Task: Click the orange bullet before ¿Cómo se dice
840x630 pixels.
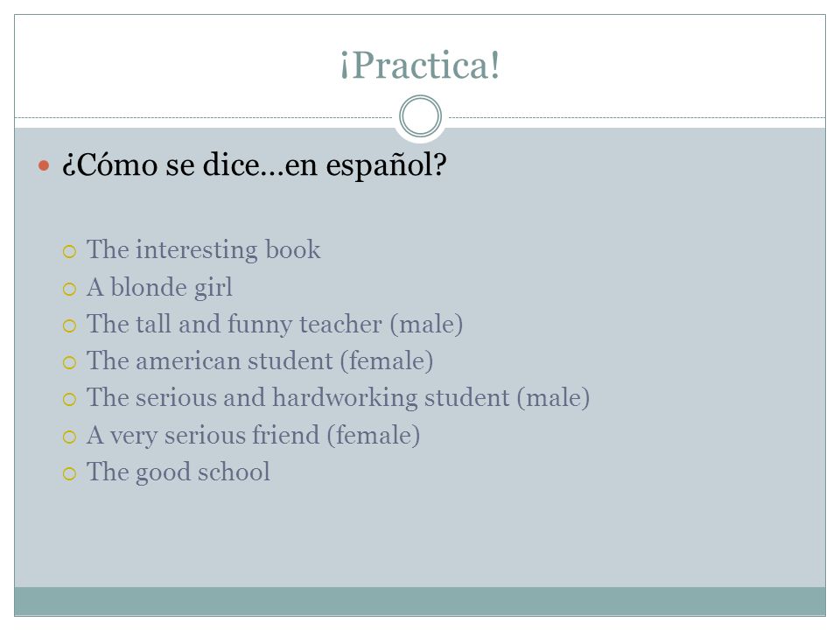Action: click(44, 165)
